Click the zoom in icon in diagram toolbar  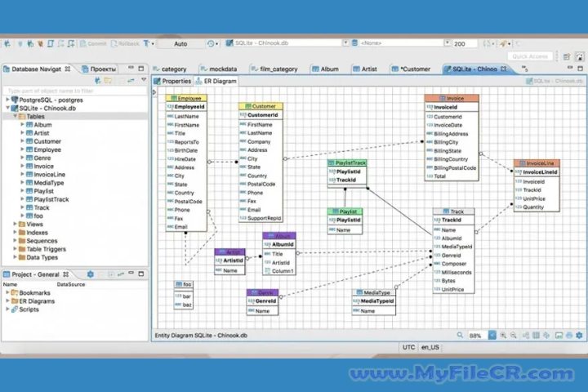click(503, 336)
